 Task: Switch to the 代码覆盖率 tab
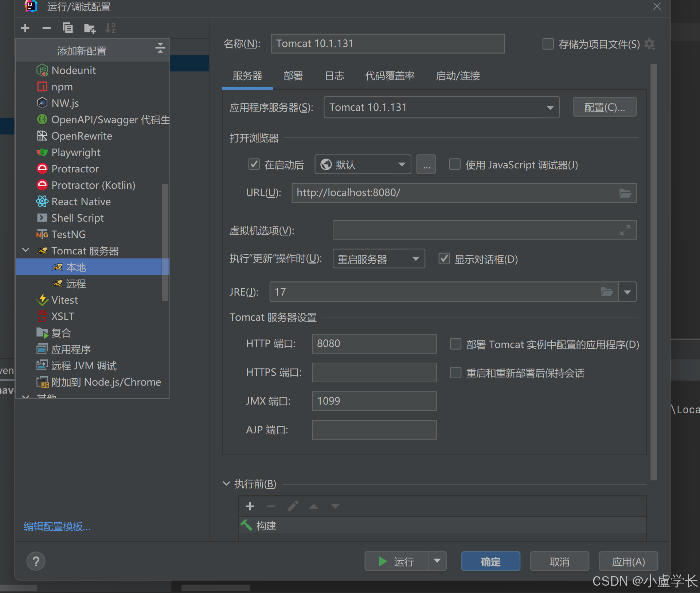pos(390,76)
